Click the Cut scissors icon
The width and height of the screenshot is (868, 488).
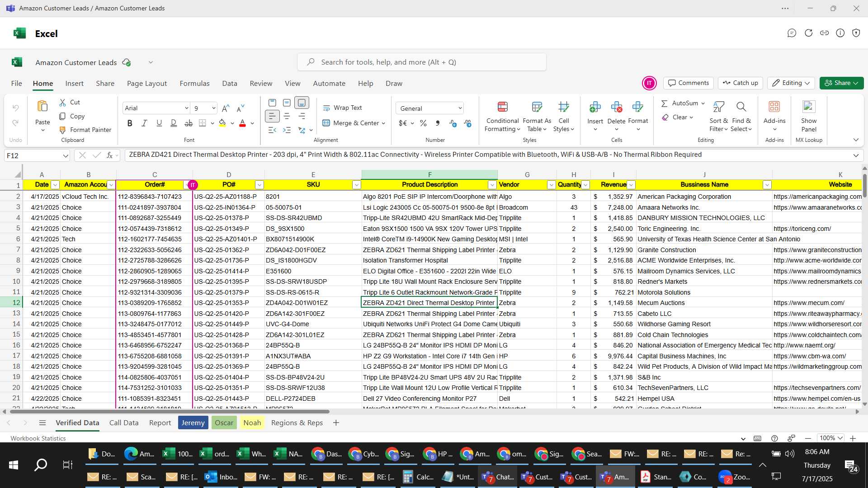pyautogui.click(x=63, y=103)
